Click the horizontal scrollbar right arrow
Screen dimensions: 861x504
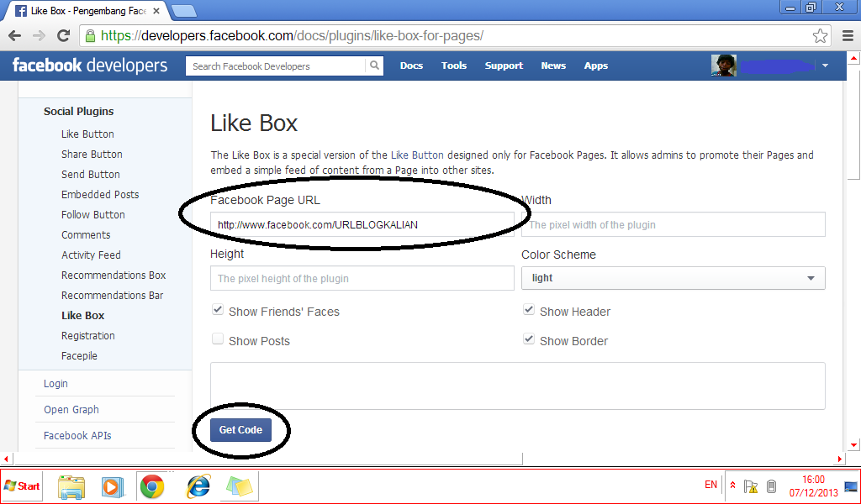840,459
